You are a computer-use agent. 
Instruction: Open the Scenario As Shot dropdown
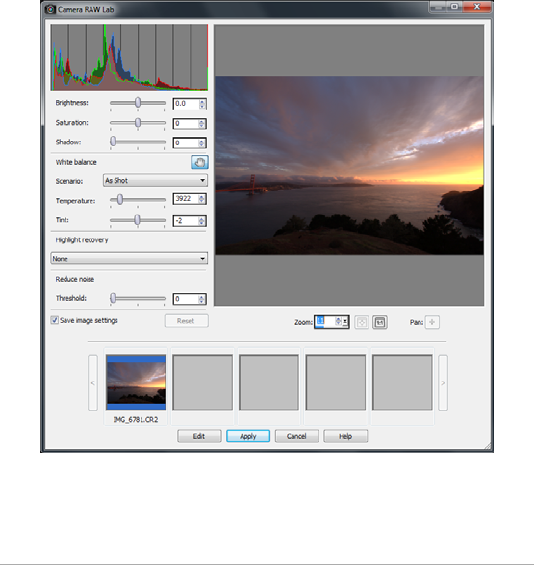[x=155, y=181]
